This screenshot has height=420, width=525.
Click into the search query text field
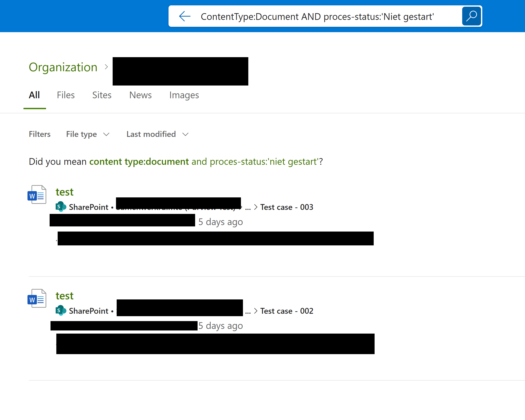(316, 17)
